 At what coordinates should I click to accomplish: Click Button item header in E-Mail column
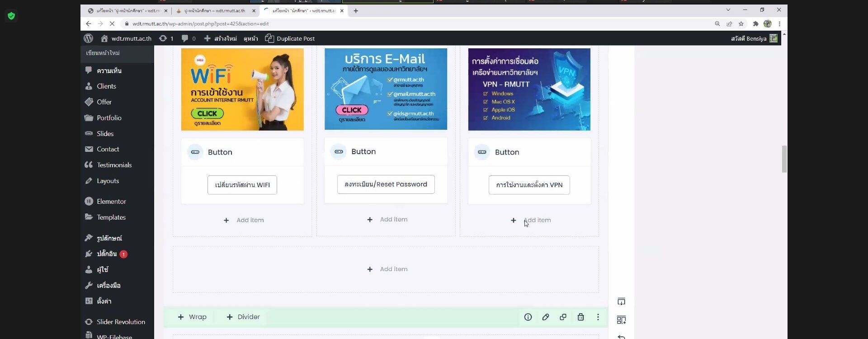click(x=386, y=151)
